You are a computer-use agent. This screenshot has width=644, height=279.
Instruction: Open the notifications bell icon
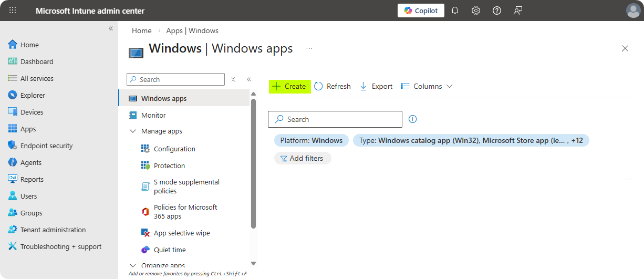pos(455,11)
